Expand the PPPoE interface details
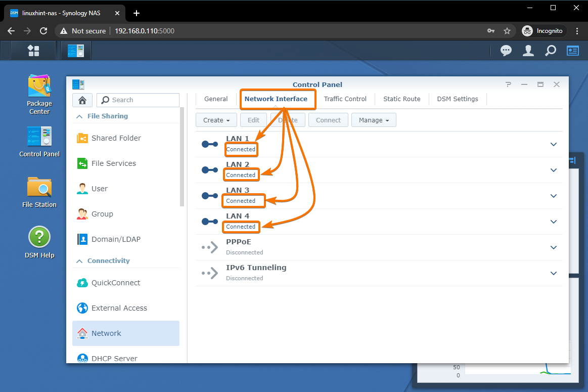The image size is (588, 392). (553, 247)
